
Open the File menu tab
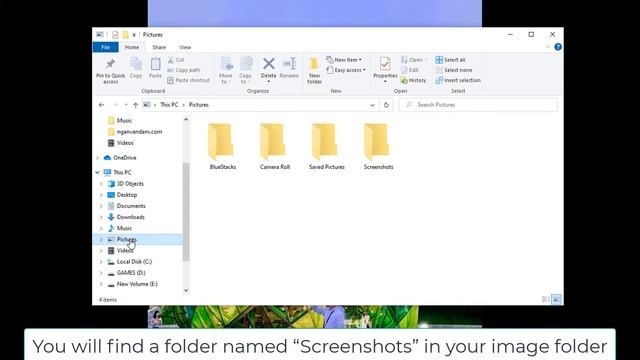105,47
